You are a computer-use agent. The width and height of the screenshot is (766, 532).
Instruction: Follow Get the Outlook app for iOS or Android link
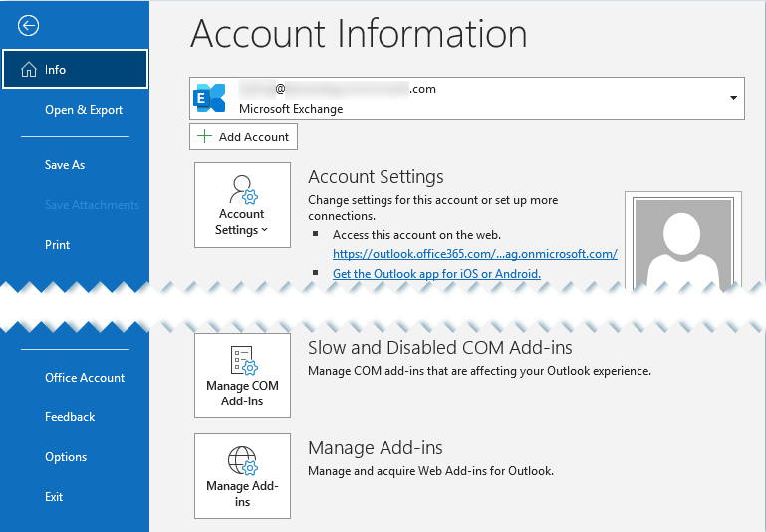pos(436,274)
